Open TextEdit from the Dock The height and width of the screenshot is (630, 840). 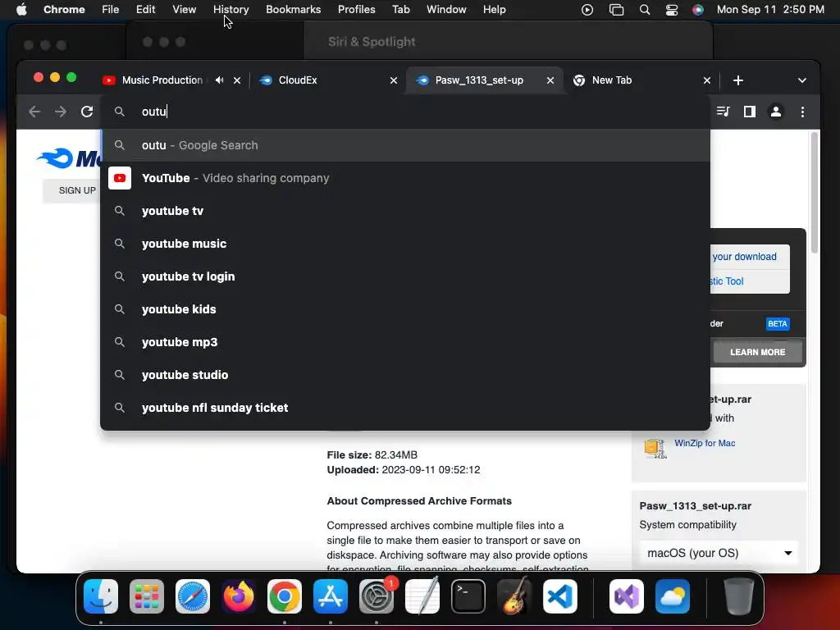coord(422,596)
